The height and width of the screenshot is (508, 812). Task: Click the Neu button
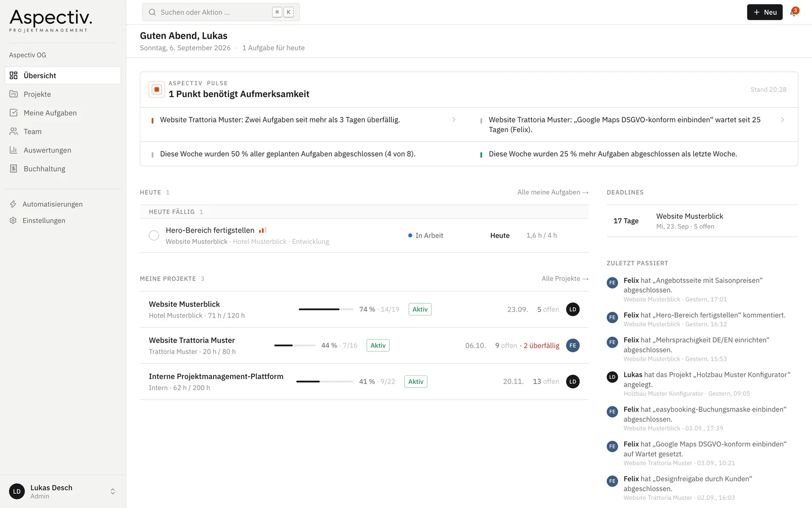click(765, 12)
